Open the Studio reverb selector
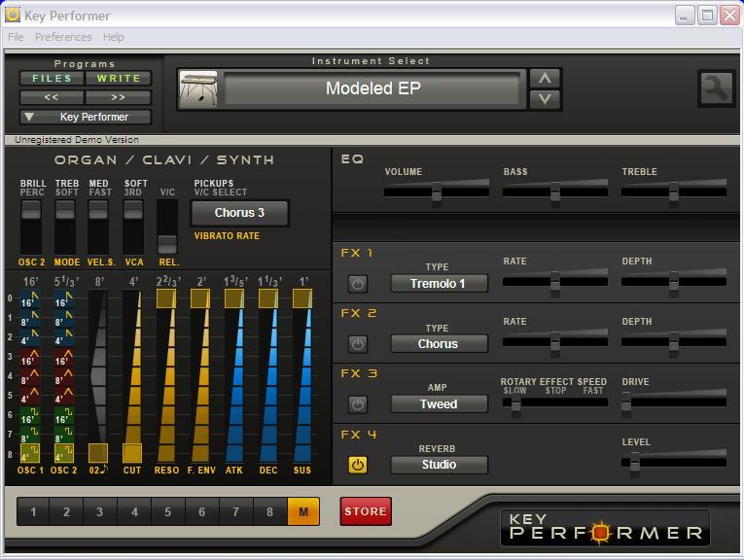The height and width of the screenshot is (560, 744). 439,465
